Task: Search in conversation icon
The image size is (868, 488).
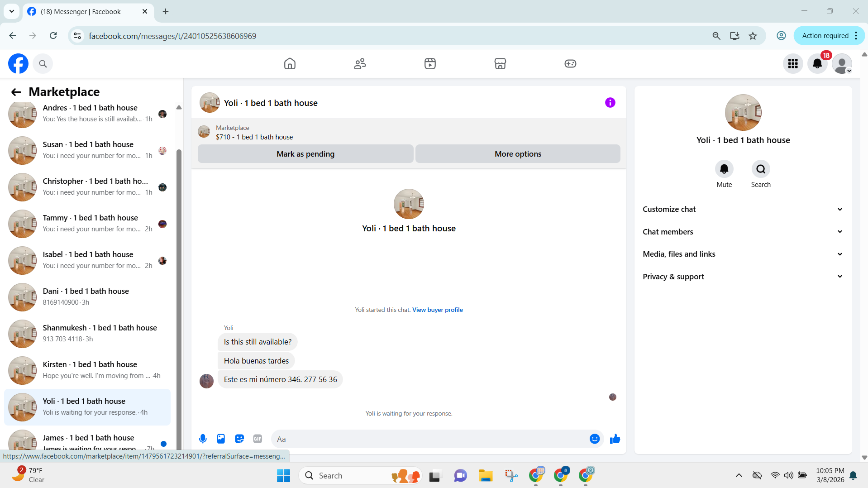Action: (761, 169)
